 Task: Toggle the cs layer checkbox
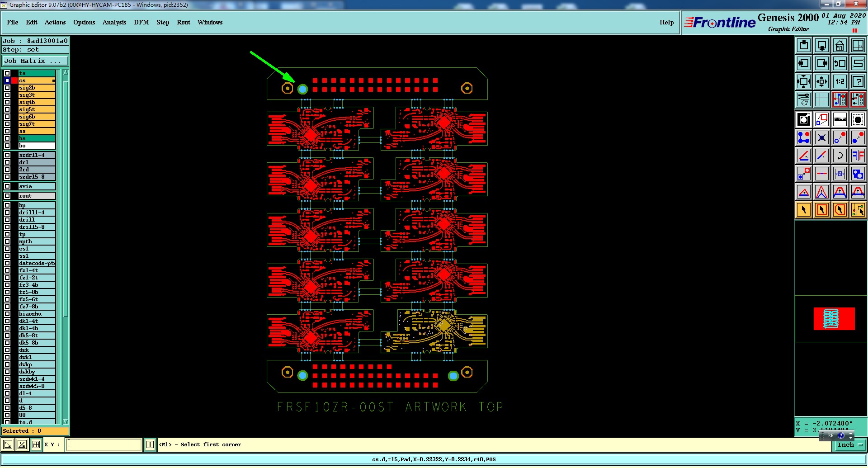[7, 80]
